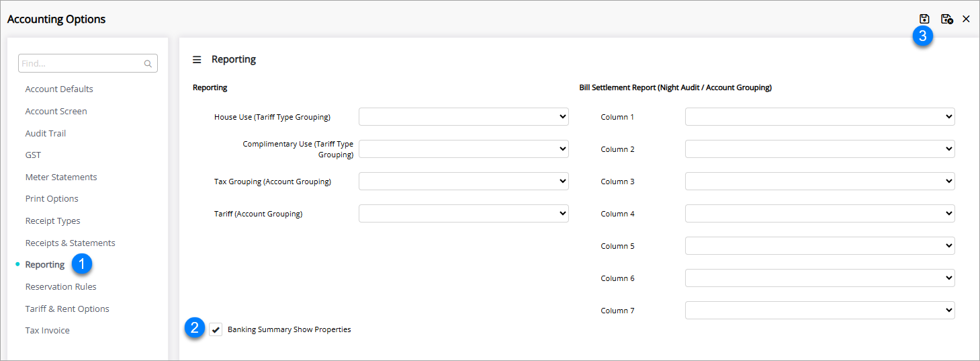Open Account Defaults in sidebar
The width and height of the screenshot is (980, 361).
(x=59, y=89)
